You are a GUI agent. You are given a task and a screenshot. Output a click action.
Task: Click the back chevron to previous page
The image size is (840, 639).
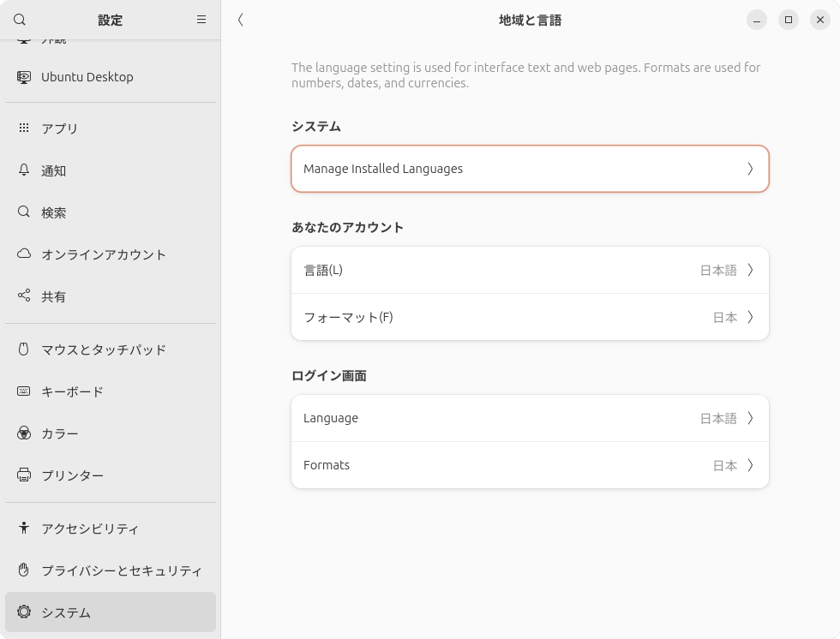241,19
